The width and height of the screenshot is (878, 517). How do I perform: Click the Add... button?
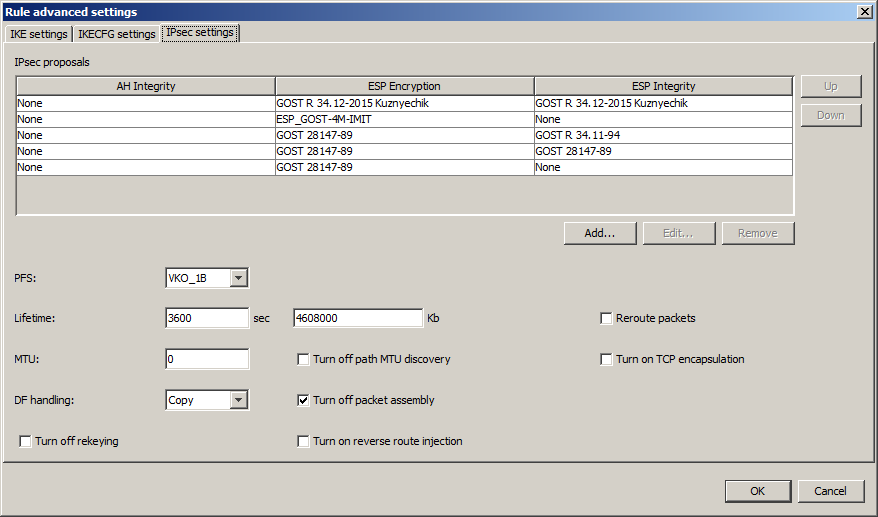tap(600, 233)
